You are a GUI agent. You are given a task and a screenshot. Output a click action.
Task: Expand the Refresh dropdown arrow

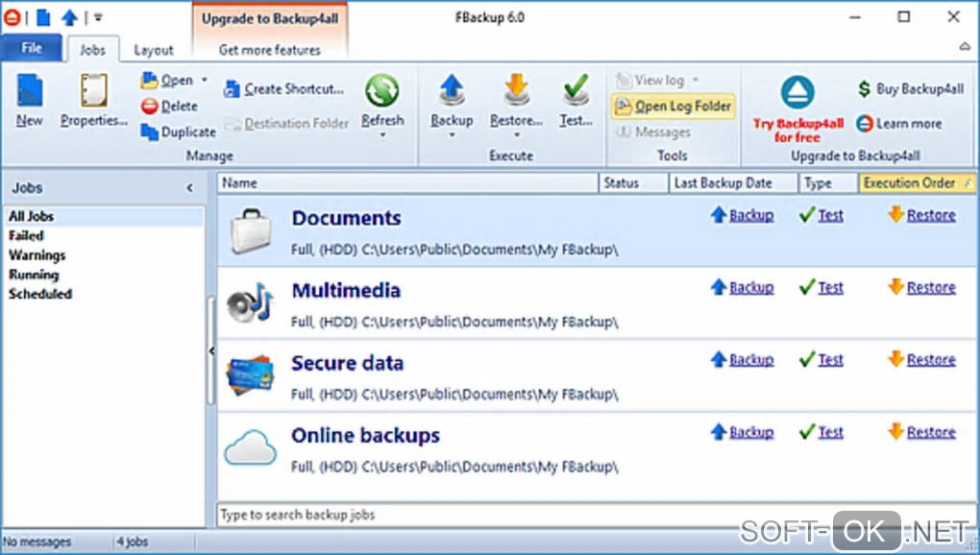[x=382, y=134]
